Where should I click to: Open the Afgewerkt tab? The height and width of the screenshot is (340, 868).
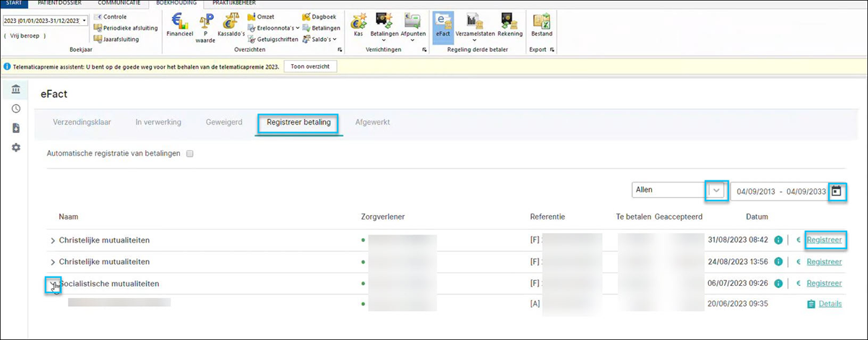[x=372, y=123]
